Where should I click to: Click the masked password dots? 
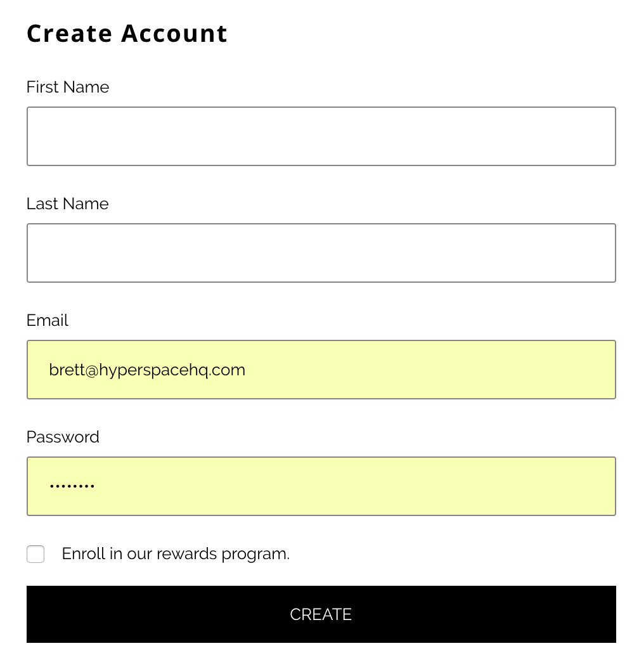coord(72,486)
